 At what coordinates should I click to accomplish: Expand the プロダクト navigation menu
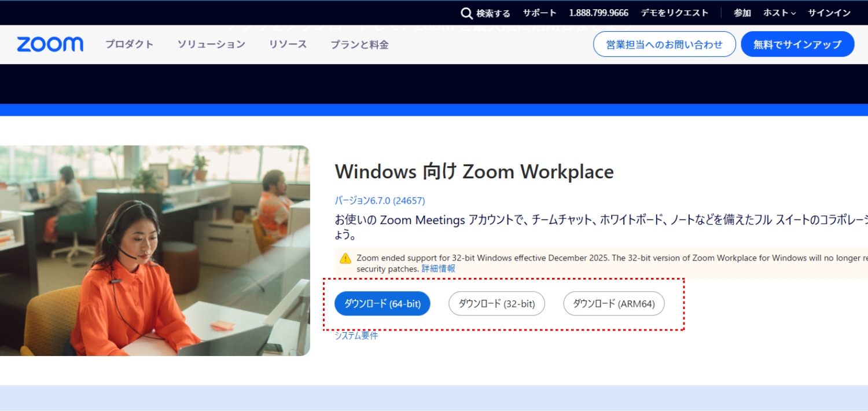tap(128, 44)
